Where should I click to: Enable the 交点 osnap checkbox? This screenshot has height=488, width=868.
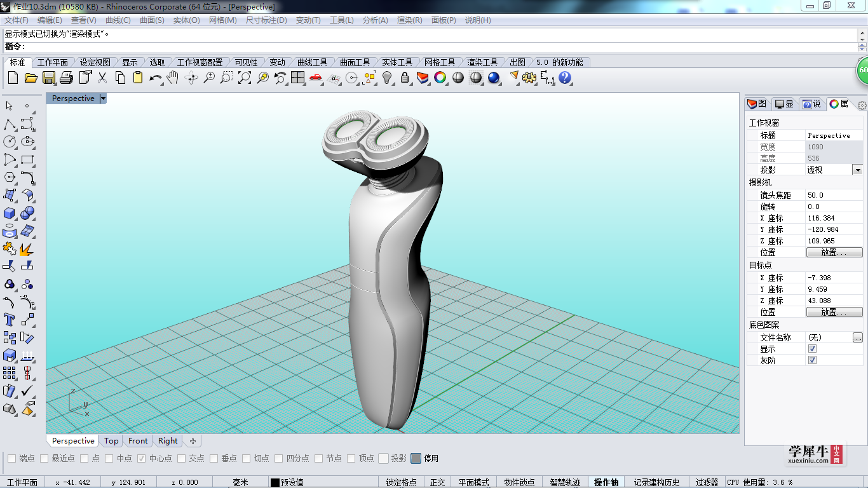click(x=182, y=458)
